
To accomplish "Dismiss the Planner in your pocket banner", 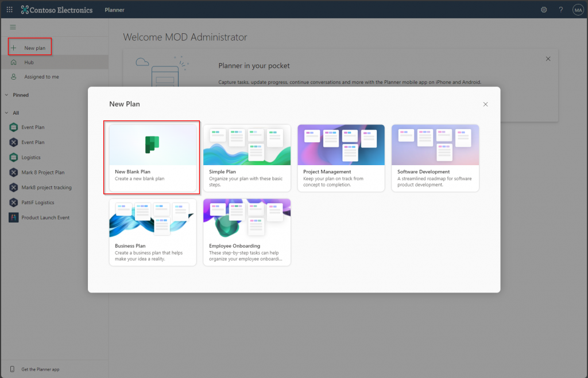I will 548,59.
